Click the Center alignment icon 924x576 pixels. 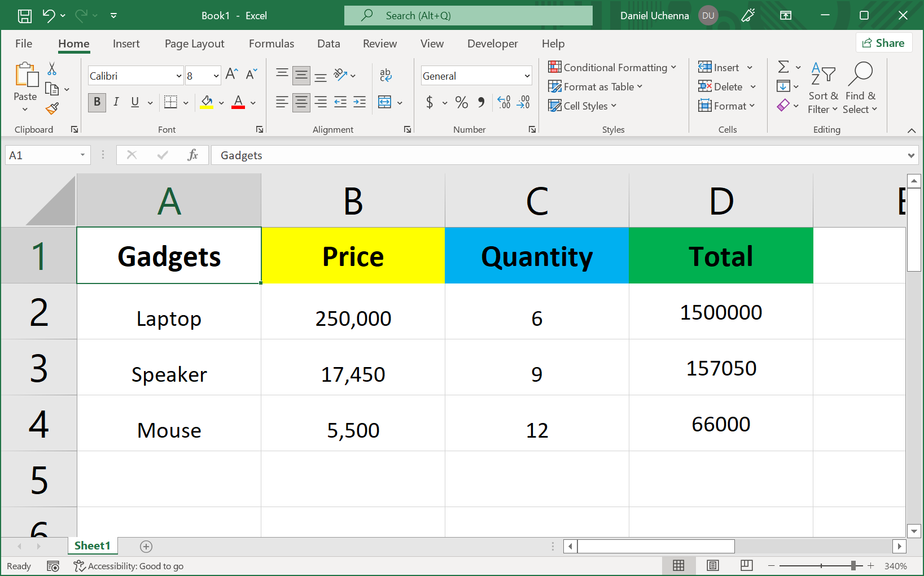coord(301,102)
